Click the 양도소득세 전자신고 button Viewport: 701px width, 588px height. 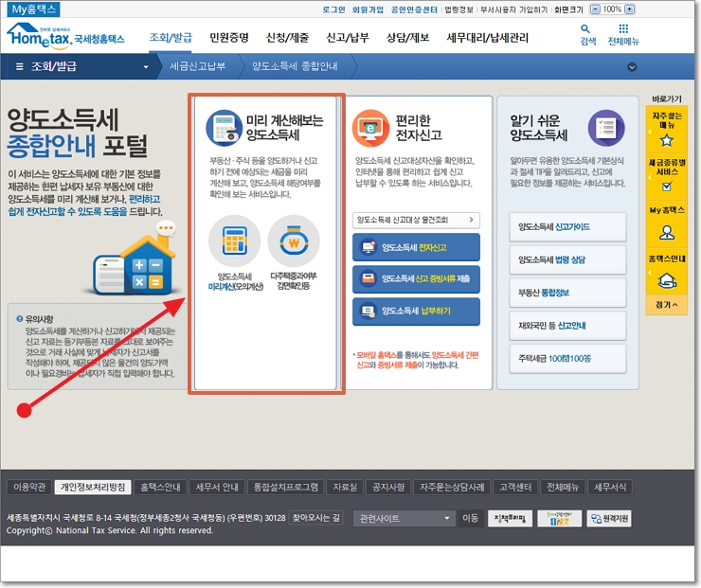pyautogui.click(x=416, y=247)
